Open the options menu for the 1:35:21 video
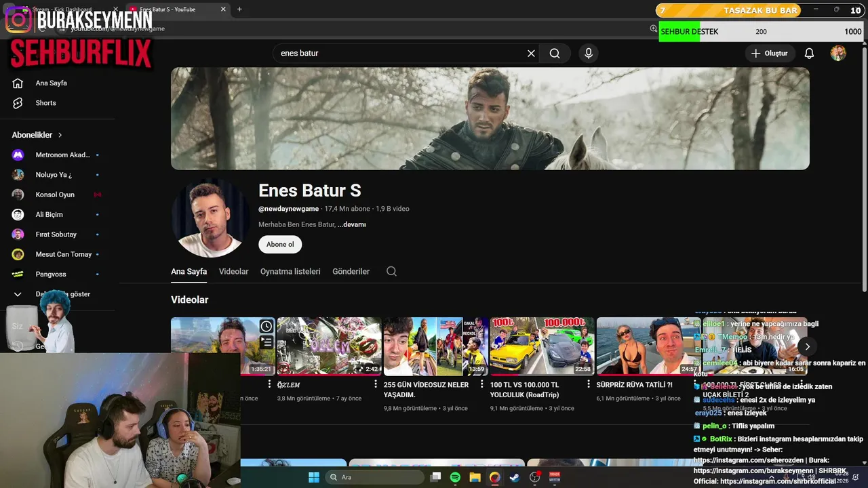This screenshot has height=488, width=868. tap(269, 384)
